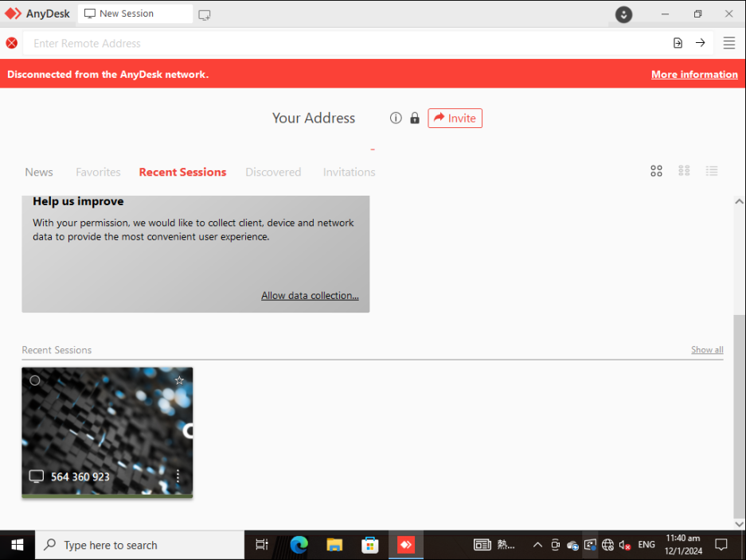Click the red disconnected status icon
The image size is (746, 560).
(12, 43)
